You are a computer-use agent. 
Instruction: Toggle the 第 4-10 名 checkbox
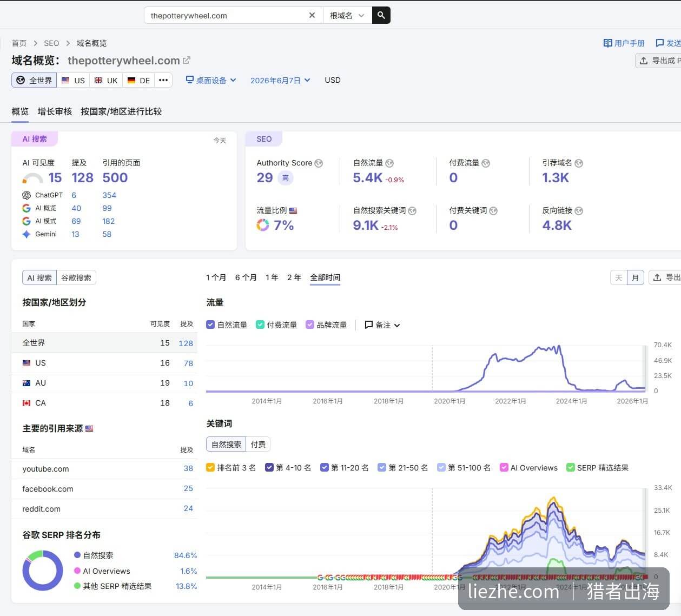point(269,467)
